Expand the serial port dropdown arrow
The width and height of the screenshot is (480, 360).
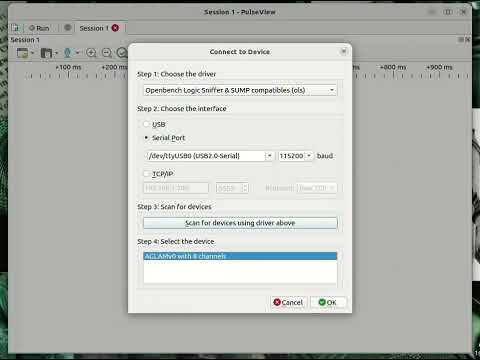(269, 156)
